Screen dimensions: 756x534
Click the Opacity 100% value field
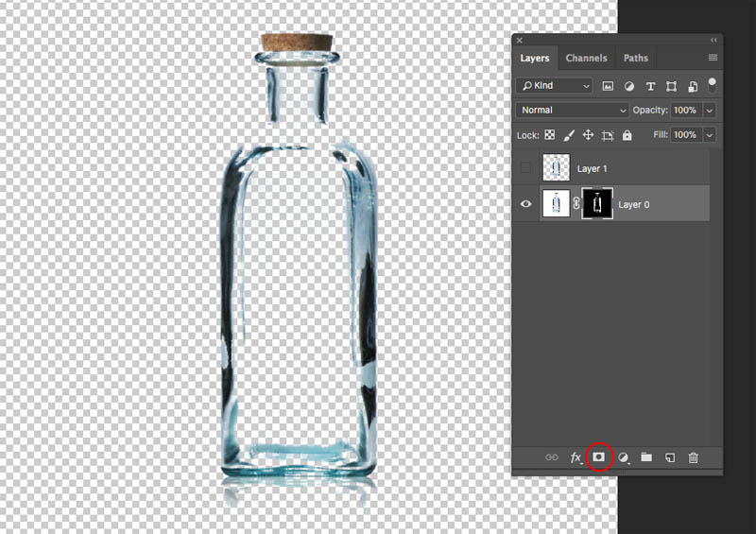(x=687, y=111)
